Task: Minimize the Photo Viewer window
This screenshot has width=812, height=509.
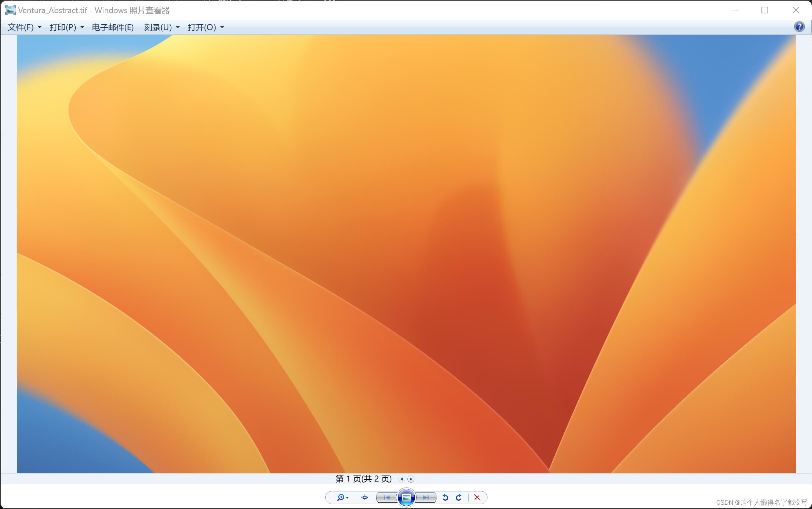Action: [734, 10]
